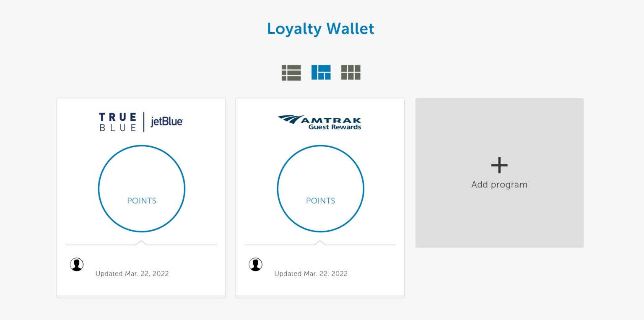Select the Amtrak Guest Rewards card
The height and width of the screenshot is (320, 644).
[x=320, y=197]
